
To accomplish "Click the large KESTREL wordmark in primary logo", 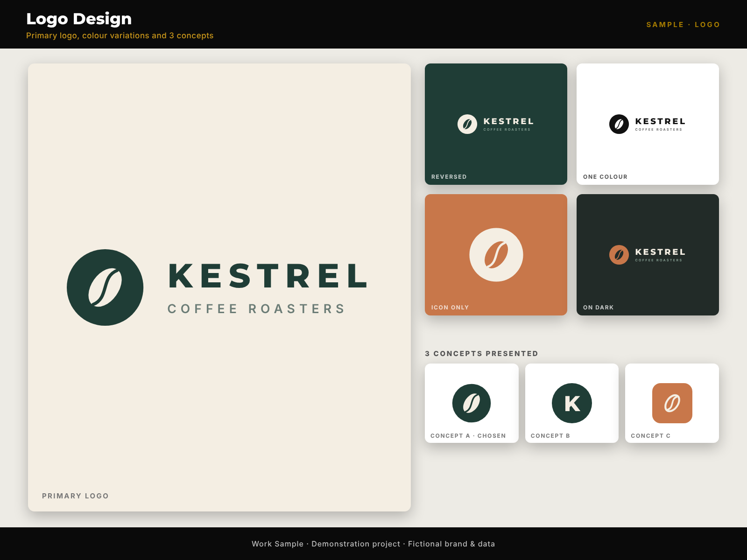I will (268, 276).
